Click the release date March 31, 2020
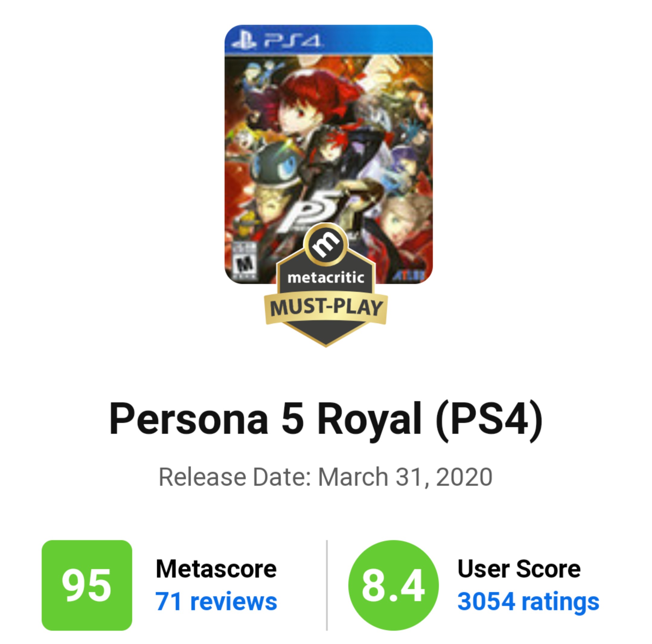The image size is (652, 644). pyautogui.click(x=405, y=477)
